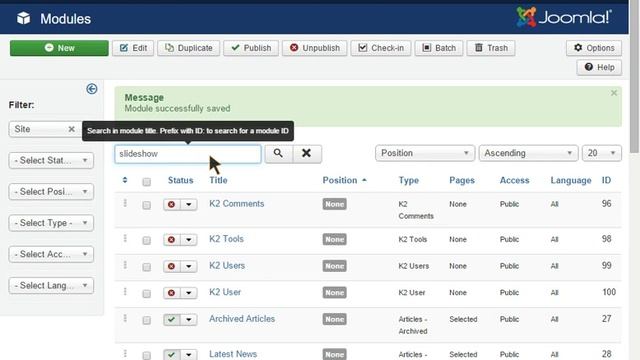Screen dimensions: 640x360
Task: Collapse the filter sidebar with arrow icon
Action: click(92, 89)
